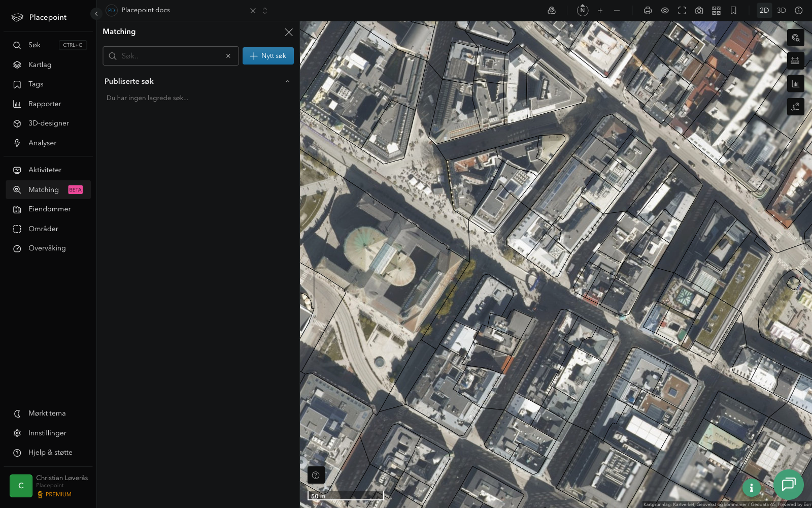Viewport: 812px width, 508px height.
Task: Click the print map icon
Action: [648, 11]
